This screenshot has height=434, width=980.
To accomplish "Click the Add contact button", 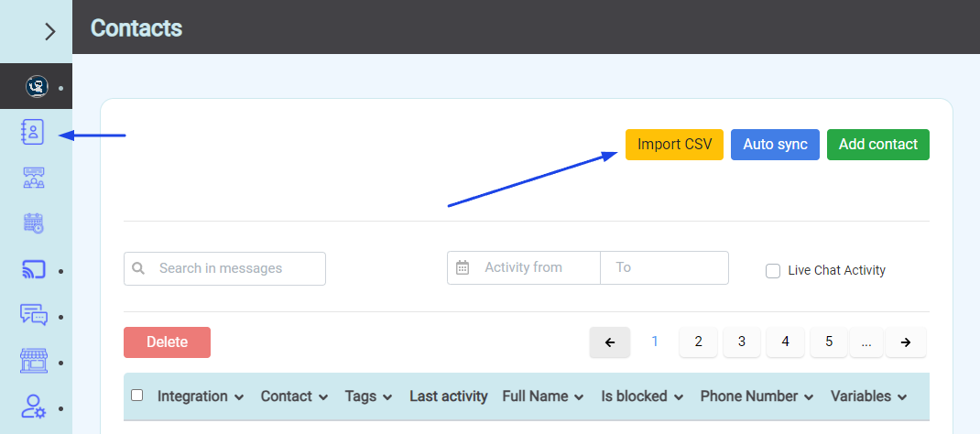I will tap(878, 145).
